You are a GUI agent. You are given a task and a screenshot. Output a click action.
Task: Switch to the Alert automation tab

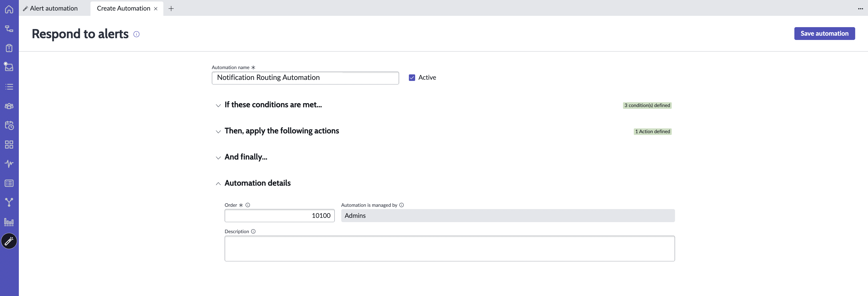[51, 9]
